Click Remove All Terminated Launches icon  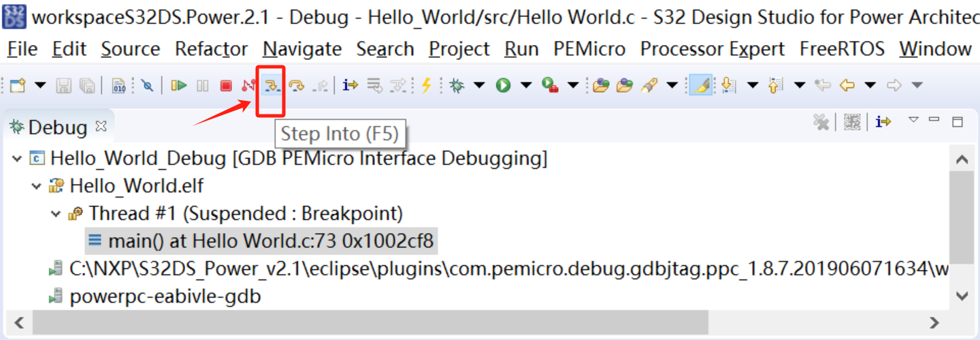822,122
